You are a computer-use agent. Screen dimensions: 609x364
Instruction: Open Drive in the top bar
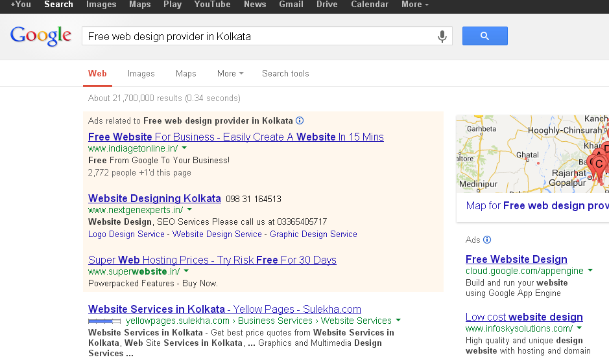click(327, 5)
